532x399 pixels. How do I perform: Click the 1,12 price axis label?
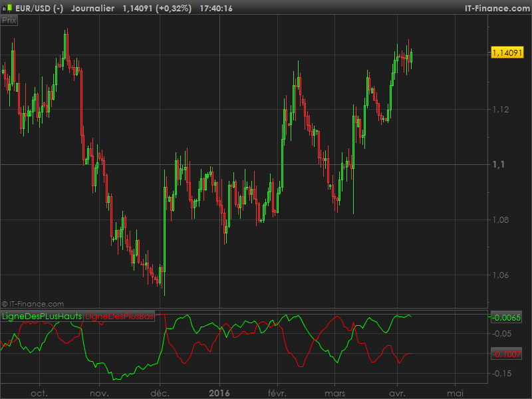(x=501, y=109)
